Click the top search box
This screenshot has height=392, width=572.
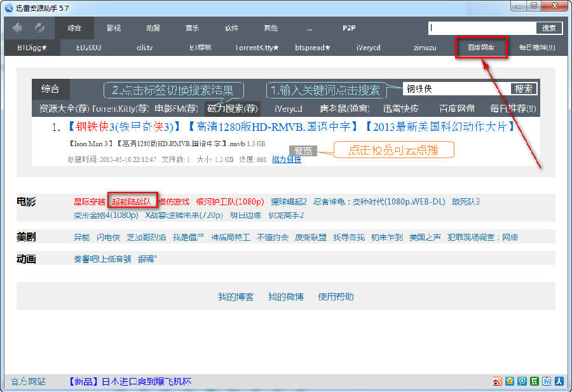pos(482,28)
